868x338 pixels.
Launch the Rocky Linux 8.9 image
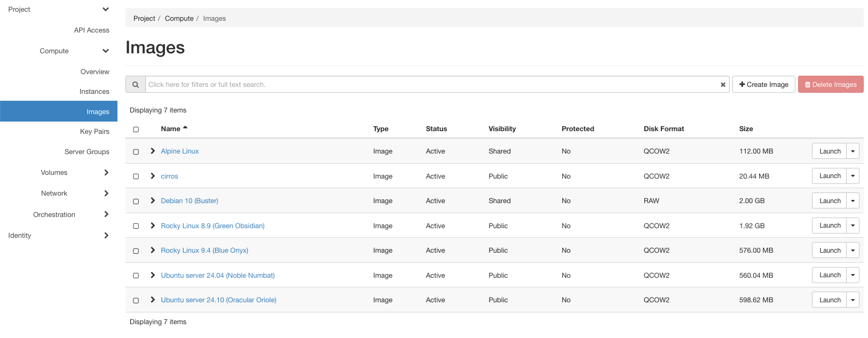coord(830,226)
